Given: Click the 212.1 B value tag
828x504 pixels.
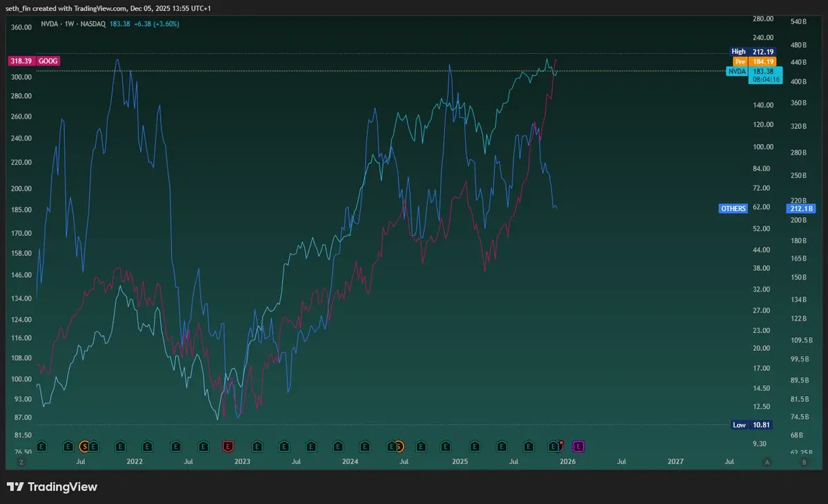Looking at the screenshot, I should pyautogui.click(x=801, y=208).
